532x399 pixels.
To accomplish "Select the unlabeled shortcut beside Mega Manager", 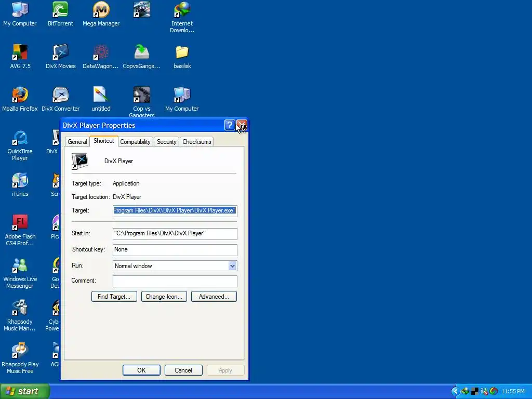I will coord(141,10).
